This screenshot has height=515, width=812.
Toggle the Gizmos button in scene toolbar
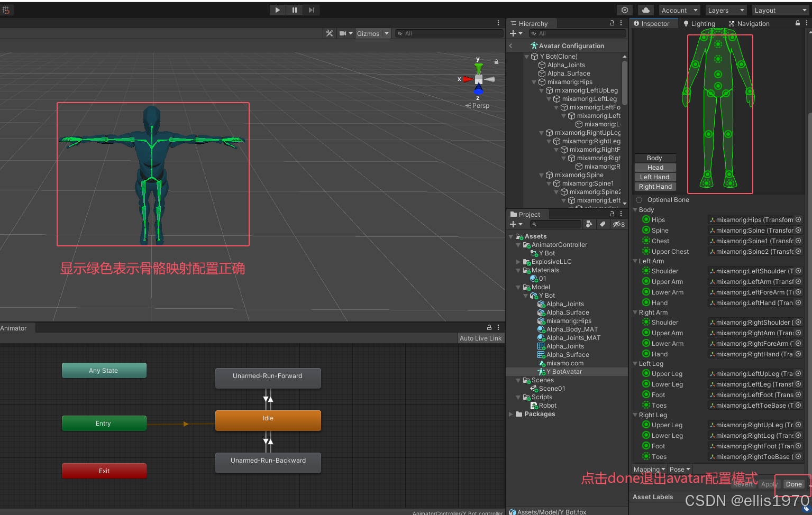tap(369, 33)
